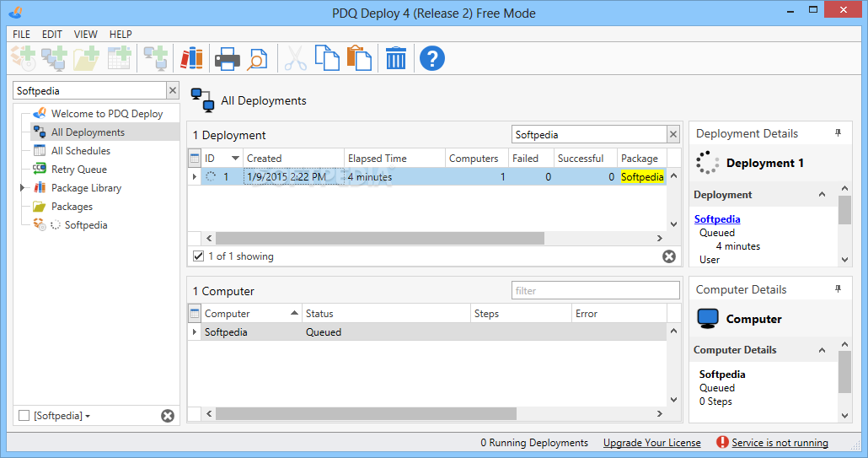Screen dimensions: 868x458
Task: Select Welcome to PDQ Deploy
Action: click(107, 114)
